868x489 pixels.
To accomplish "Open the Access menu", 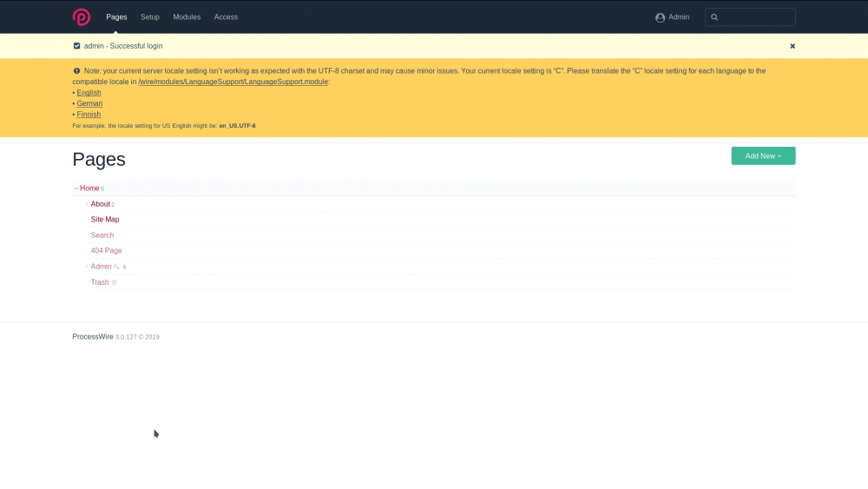I will coord(226,17).
